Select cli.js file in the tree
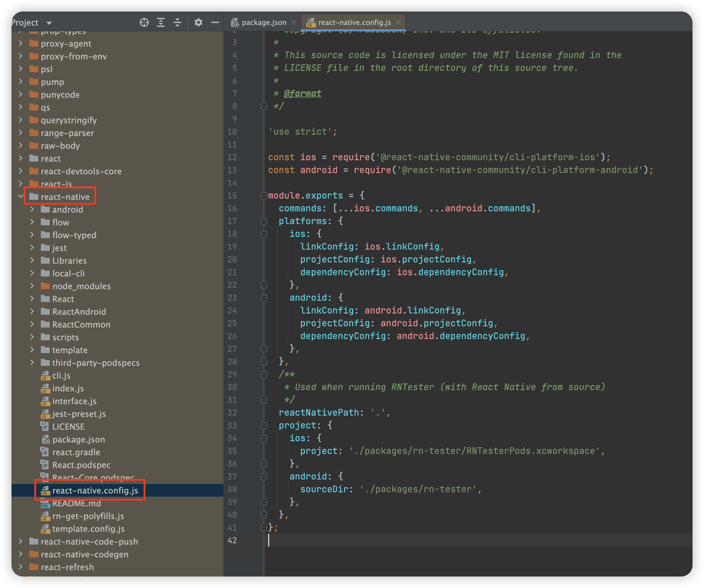This screenshot has height=588, width=704. tap(61, 376)
